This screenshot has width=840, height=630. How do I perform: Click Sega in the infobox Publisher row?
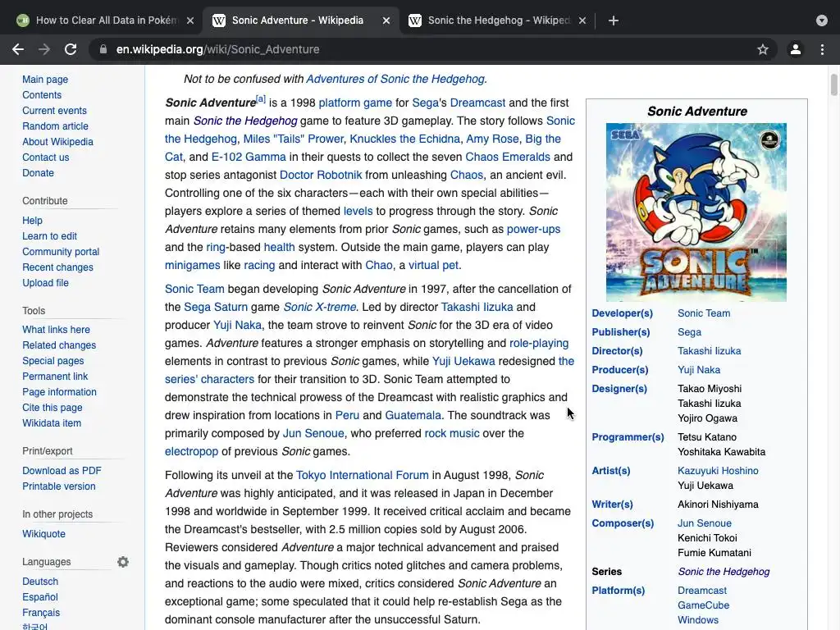(689, 332)
